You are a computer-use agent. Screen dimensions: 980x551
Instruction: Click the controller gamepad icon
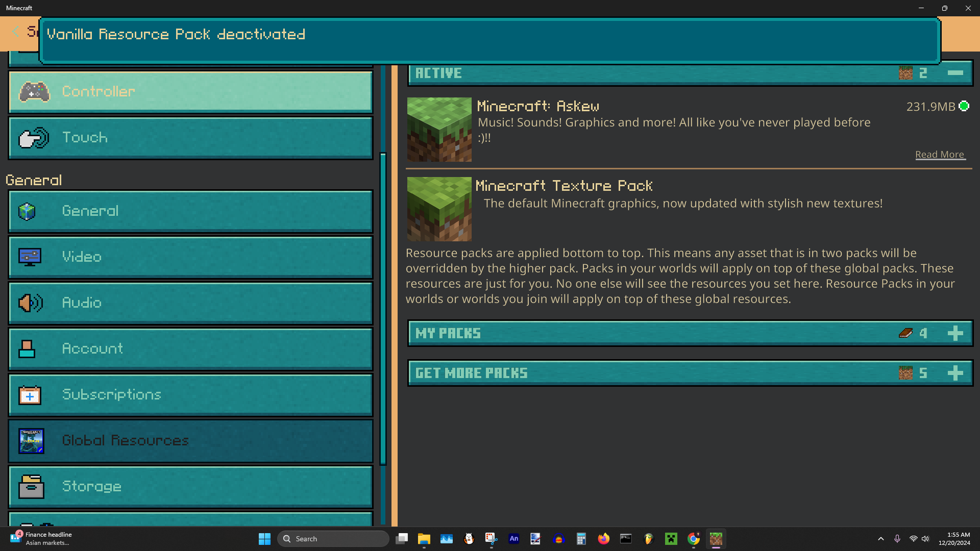pyautogui.click(x=34, y=92)
